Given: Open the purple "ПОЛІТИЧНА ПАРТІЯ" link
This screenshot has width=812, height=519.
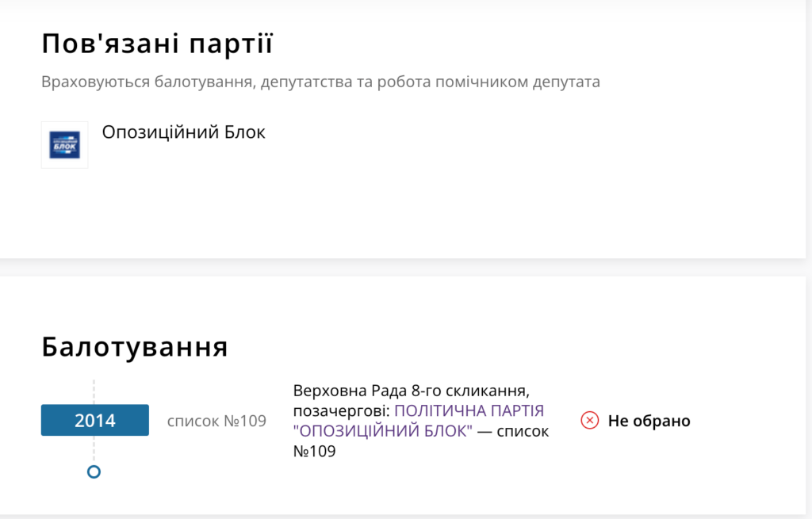Looking at the screenshot, I should click(x=469, y=410).
